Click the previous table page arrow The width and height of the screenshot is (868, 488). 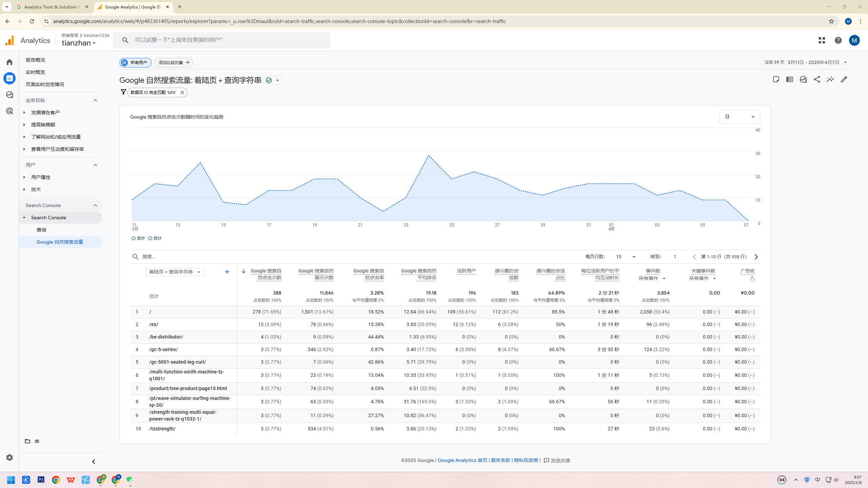(x=694, y=257)
